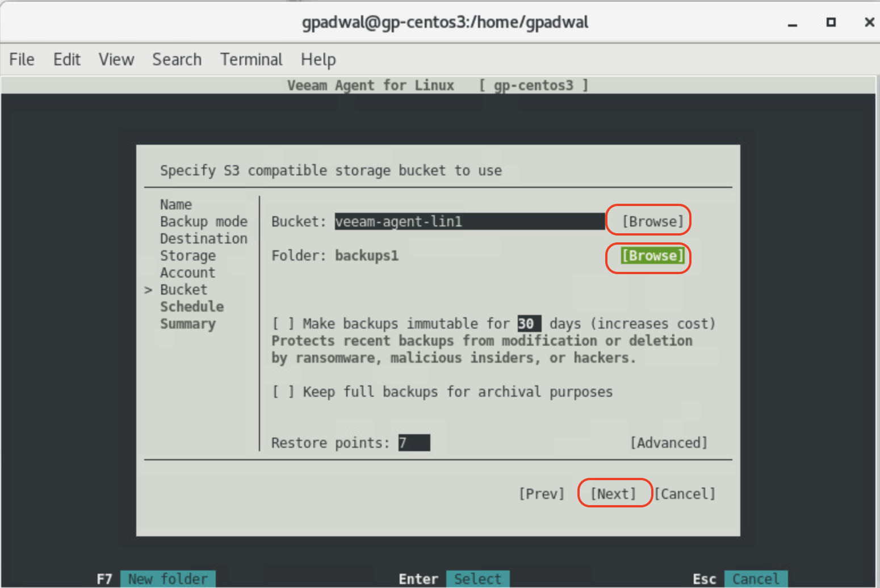The width and height of the screenshot is (880, 588).
Task: Click the Veeam Agent for Linux header text
Action: tap(370, 85)
